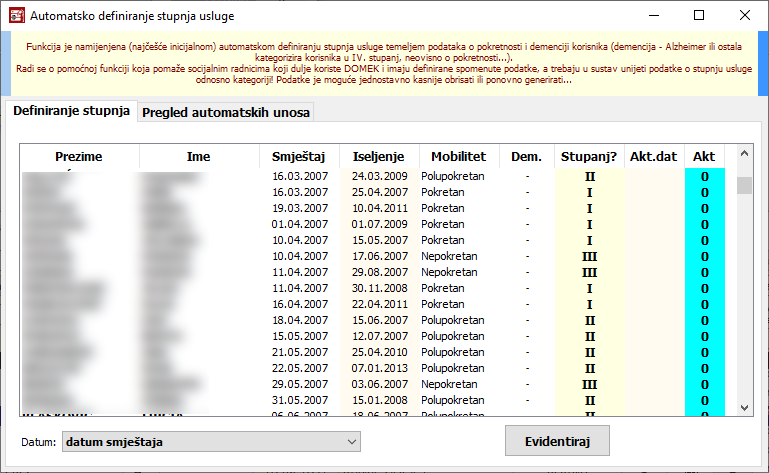
Task: Click the Smještaj column header
Action: coord(299,157)
